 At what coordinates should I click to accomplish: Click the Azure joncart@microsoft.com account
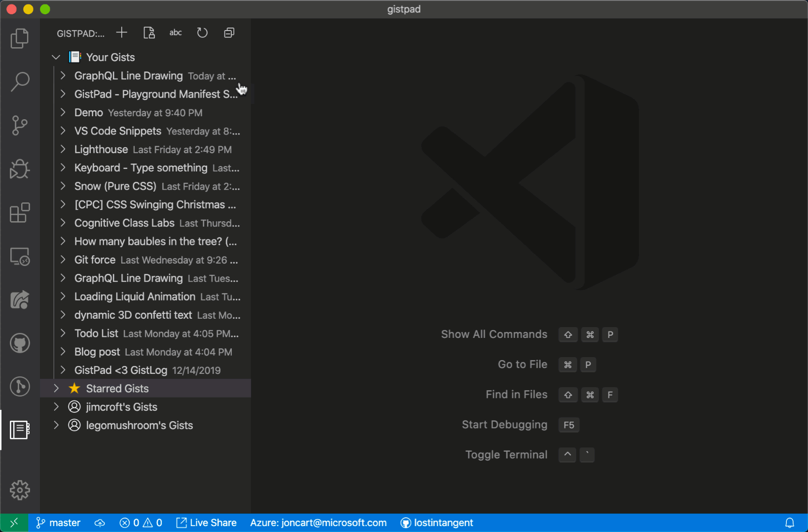[x=318, y=523]
